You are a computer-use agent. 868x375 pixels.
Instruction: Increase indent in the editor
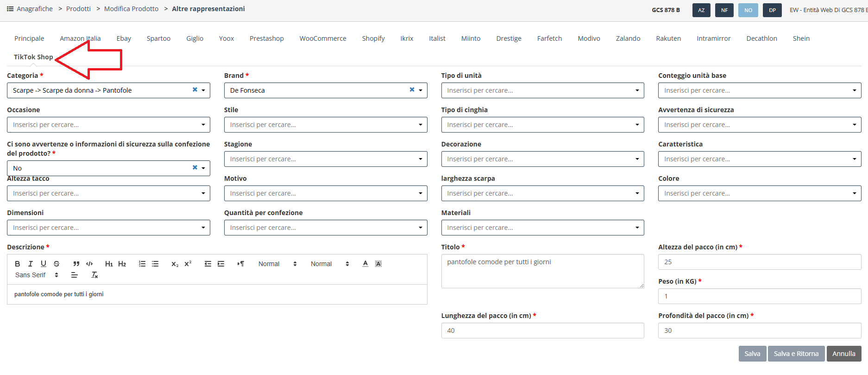(x=221, y=264)
